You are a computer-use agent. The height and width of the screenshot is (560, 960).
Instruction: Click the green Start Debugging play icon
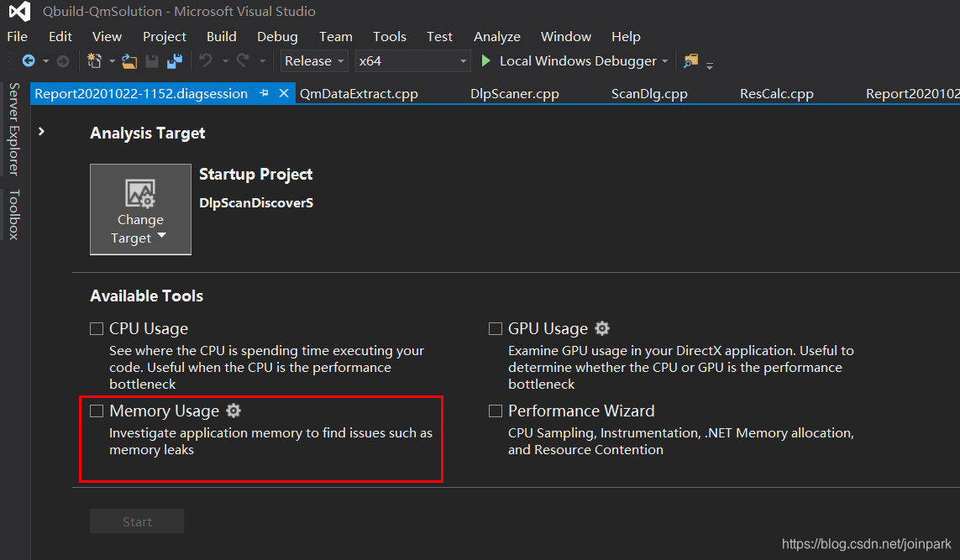[x=486, y=60]
